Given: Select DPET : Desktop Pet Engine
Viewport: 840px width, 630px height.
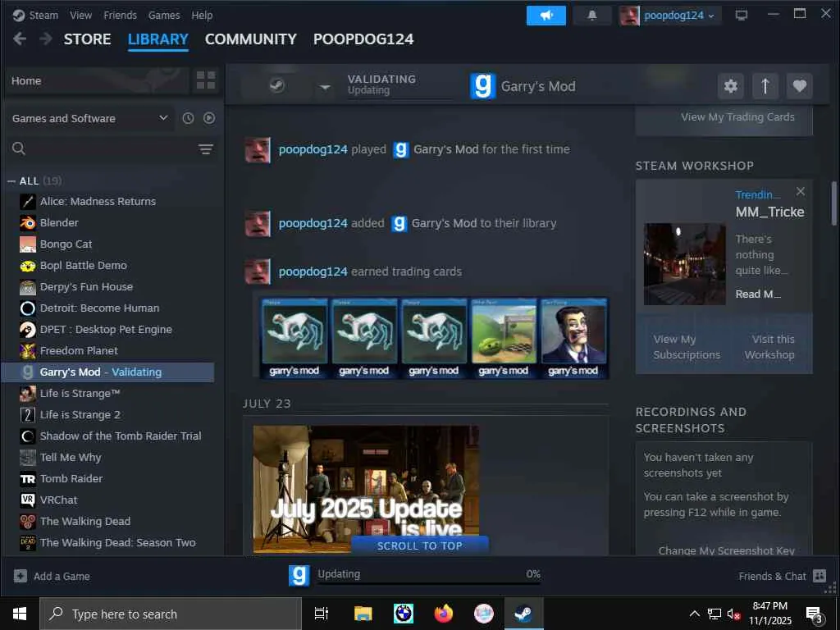Looking at the screenshot, I should click(107, 330).
